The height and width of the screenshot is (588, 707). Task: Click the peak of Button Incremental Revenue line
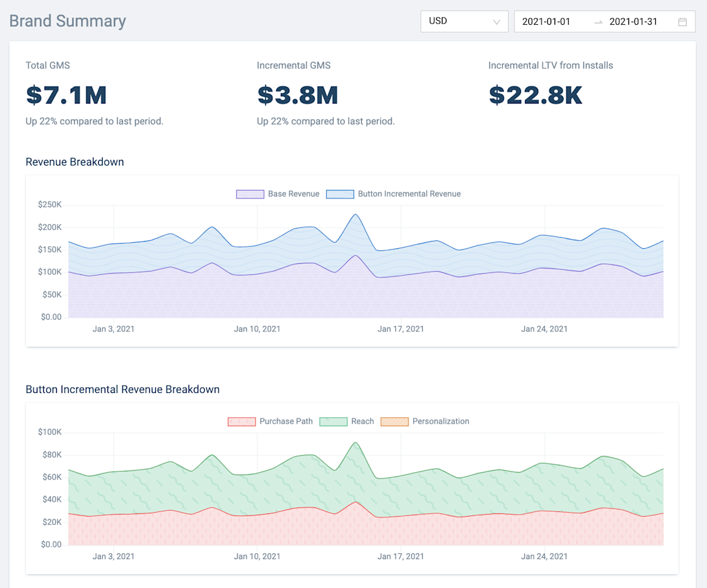pos(355,215)
